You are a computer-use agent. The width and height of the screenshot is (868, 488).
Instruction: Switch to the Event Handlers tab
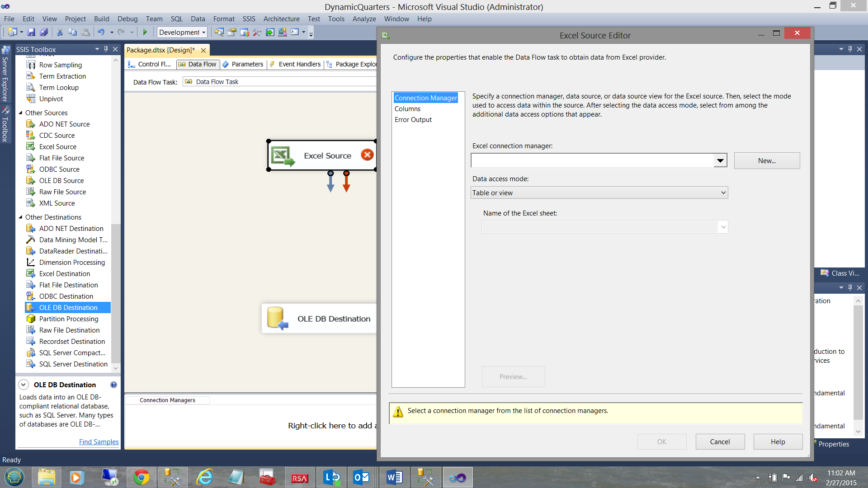click(299, 64)
